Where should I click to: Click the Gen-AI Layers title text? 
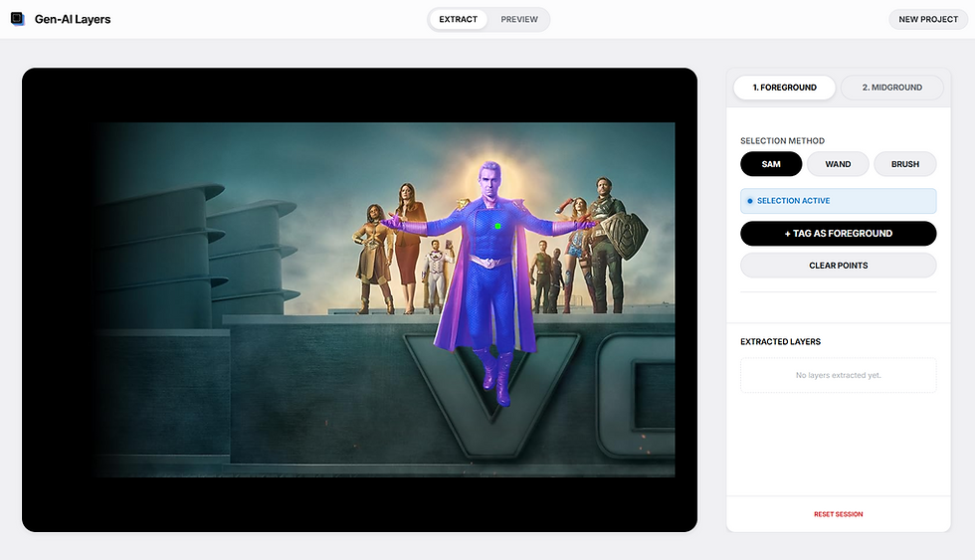tap(73, 19)
